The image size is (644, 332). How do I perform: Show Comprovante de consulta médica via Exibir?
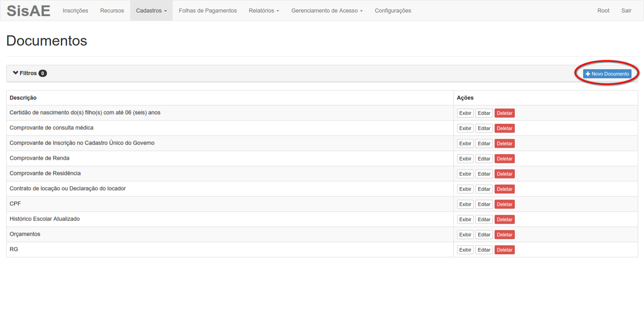(x=465, y=128)
